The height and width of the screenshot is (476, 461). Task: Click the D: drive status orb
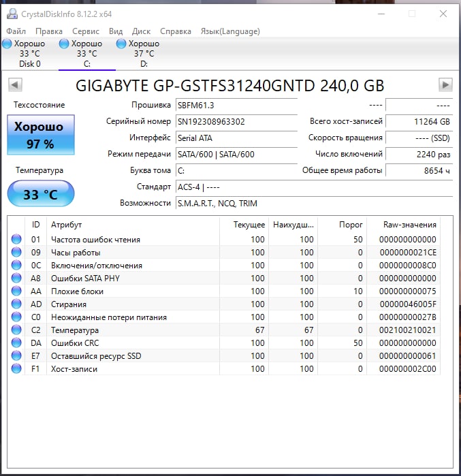(x=121, y=44)
